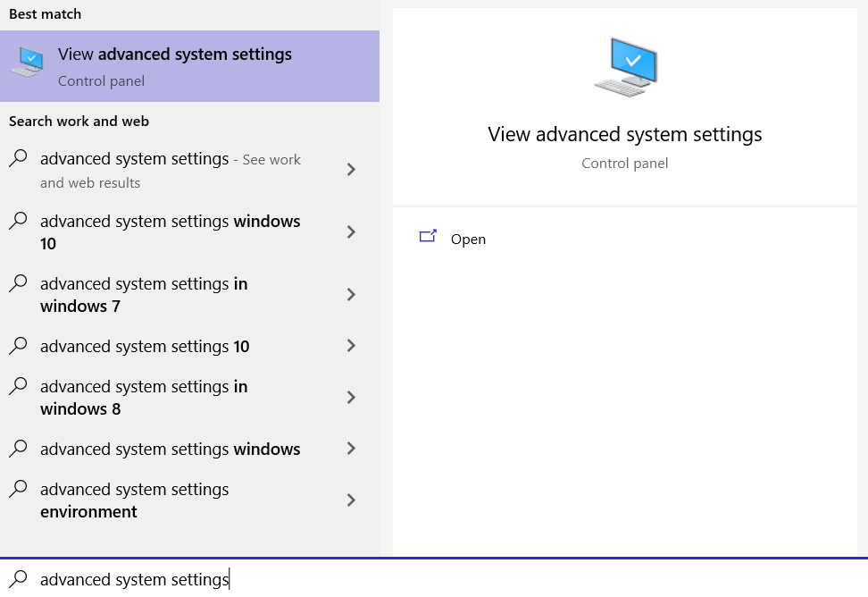868x597 pixels.
Task: Click the Control Panel icon beside best match
Action: point(27,65)
